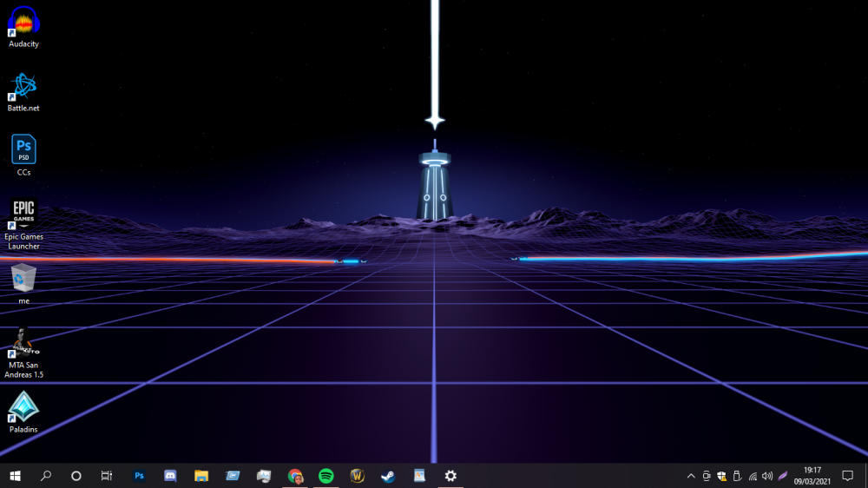This screenshot has width=868, height=488.
Task: Expand the hidden system tray icons
Action: 691,476
